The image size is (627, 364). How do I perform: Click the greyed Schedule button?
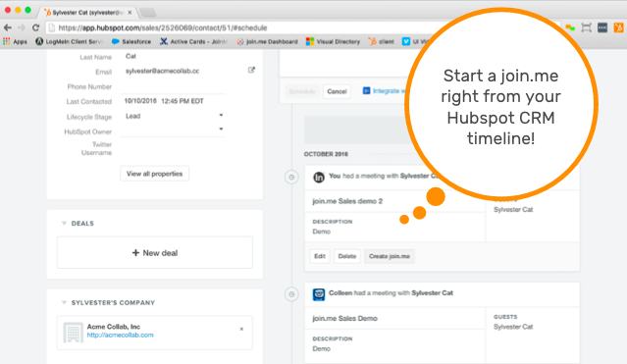(302, 91)
